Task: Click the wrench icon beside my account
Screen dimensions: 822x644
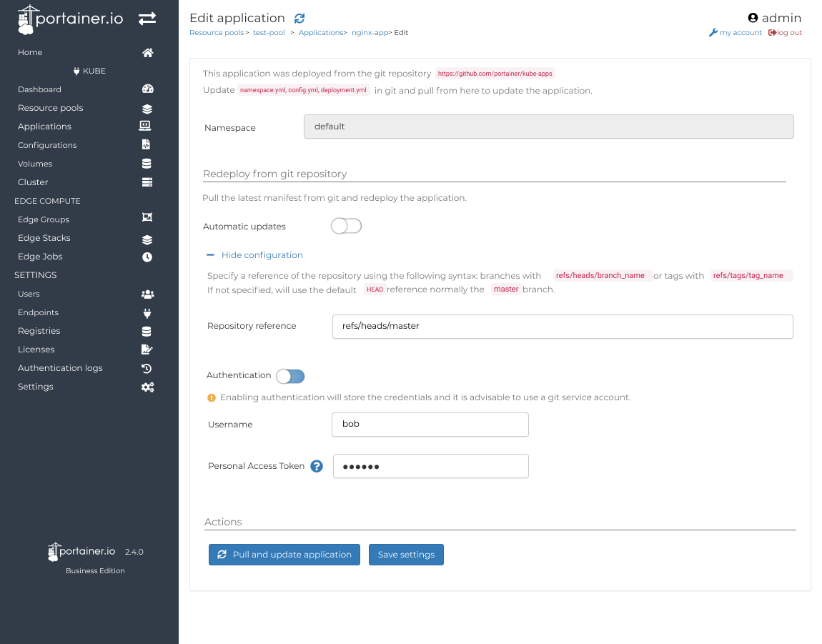Action: [x=713, y=32]
